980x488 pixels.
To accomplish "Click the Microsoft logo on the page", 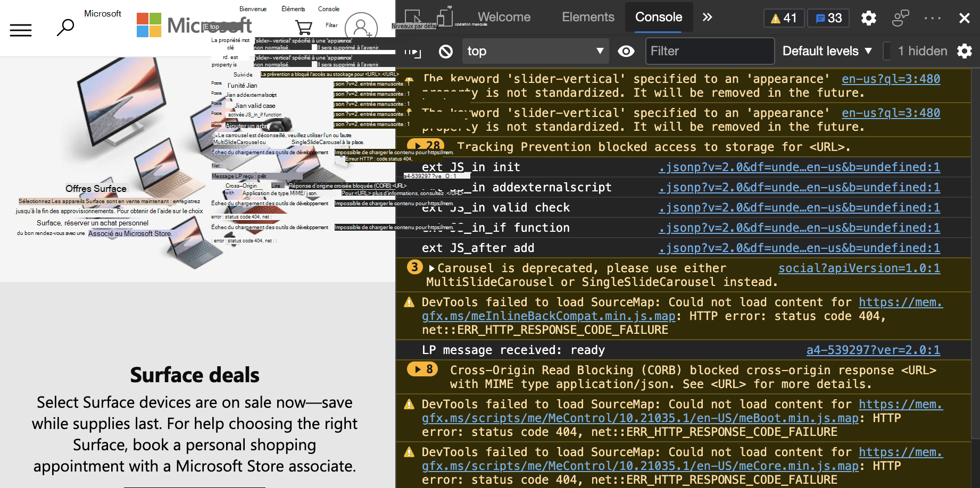I will [195, 24].
